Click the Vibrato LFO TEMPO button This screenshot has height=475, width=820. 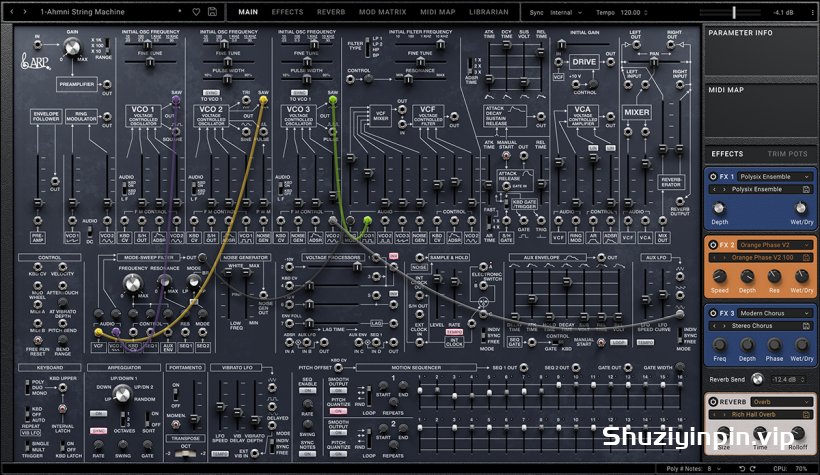(x=220, y=454)
